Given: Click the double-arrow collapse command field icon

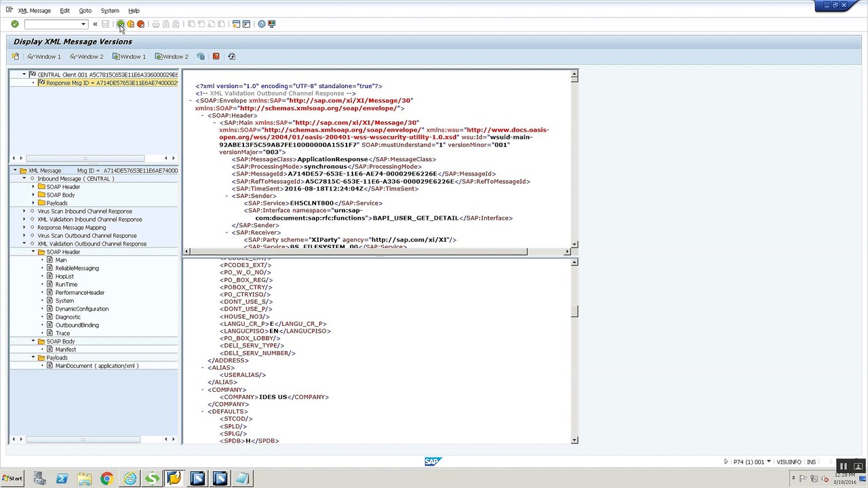Looking at the screenshot, I should click(95, 24).
